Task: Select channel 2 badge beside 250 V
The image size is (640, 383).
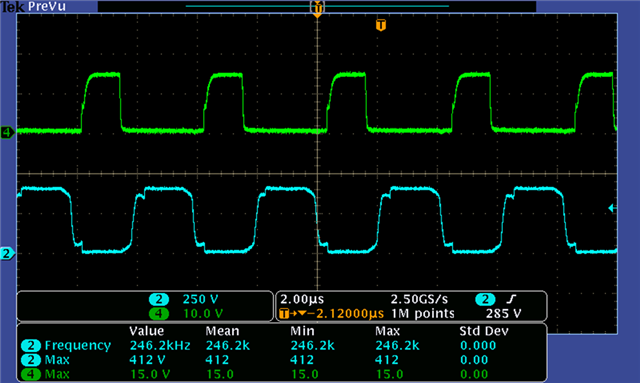Action: pyautogui.click(x=159, y=299)
